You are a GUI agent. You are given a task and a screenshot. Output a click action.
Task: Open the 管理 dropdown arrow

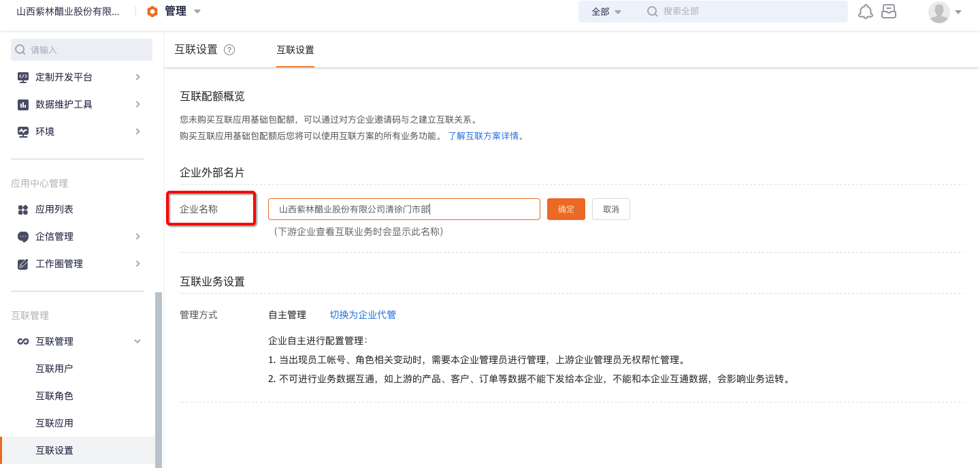197,12
